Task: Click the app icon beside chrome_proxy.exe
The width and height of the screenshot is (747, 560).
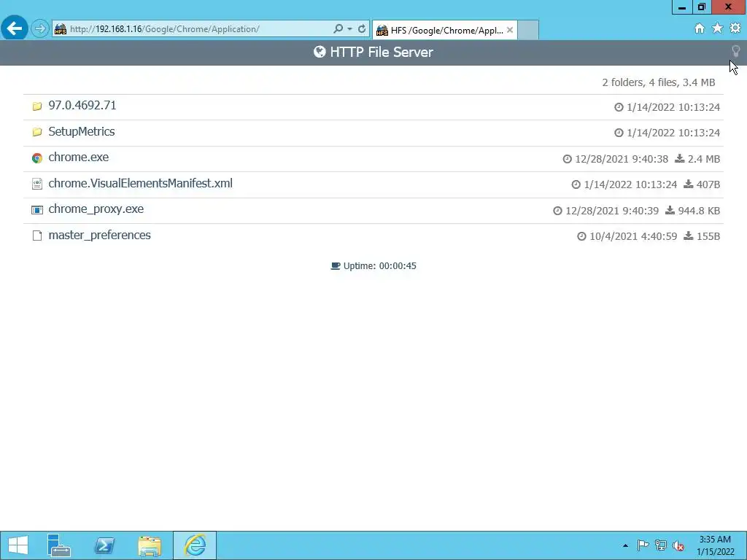Action: pyautogui.click(x=37, y=210)
